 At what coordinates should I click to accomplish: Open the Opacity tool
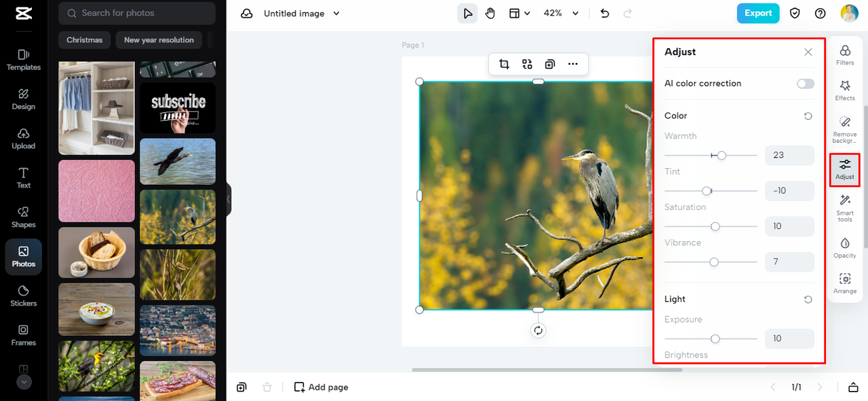click(845, 248)
